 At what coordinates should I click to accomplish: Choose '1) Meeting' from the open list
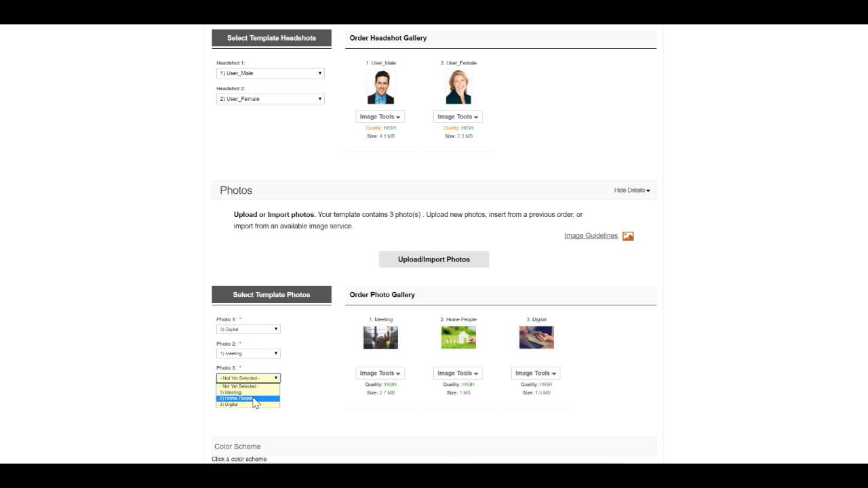pos(248,392)
